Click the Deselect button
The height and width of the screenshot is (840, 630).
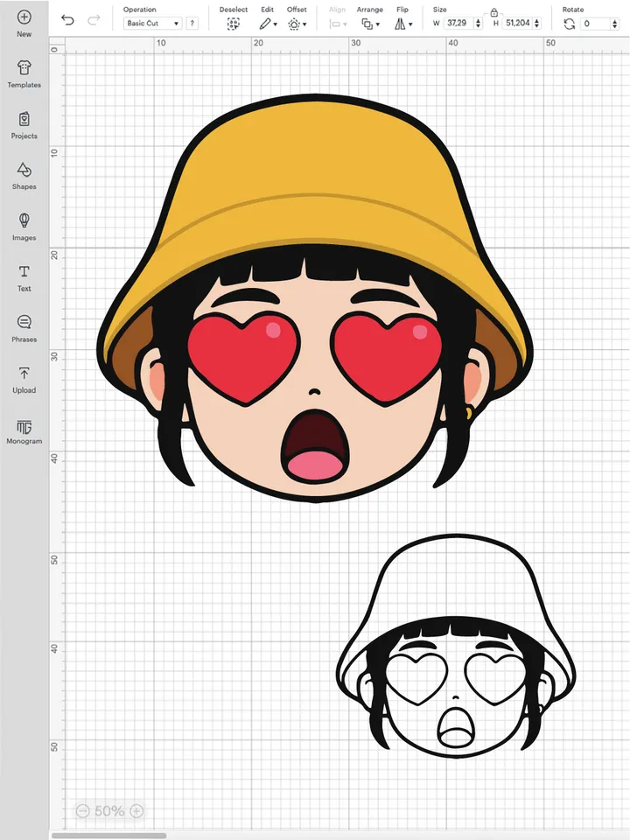tap(233, 24)
